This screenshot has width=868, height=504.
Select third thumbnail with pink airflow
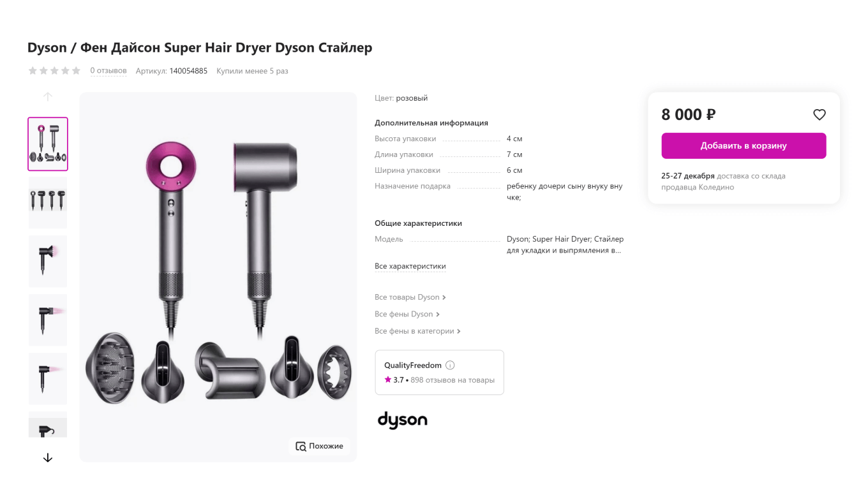pyautogui.click(x=48, y=261)
